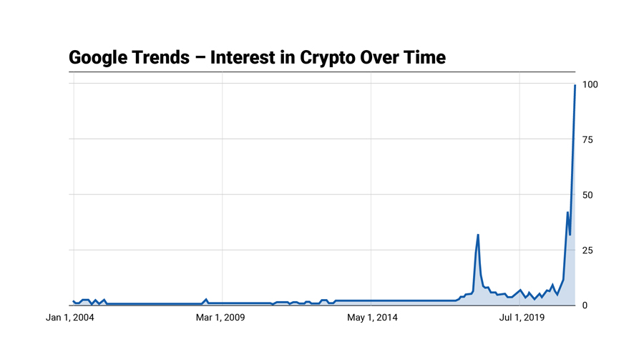Click the Jul 1, 2019 axis label

[522, 318]
